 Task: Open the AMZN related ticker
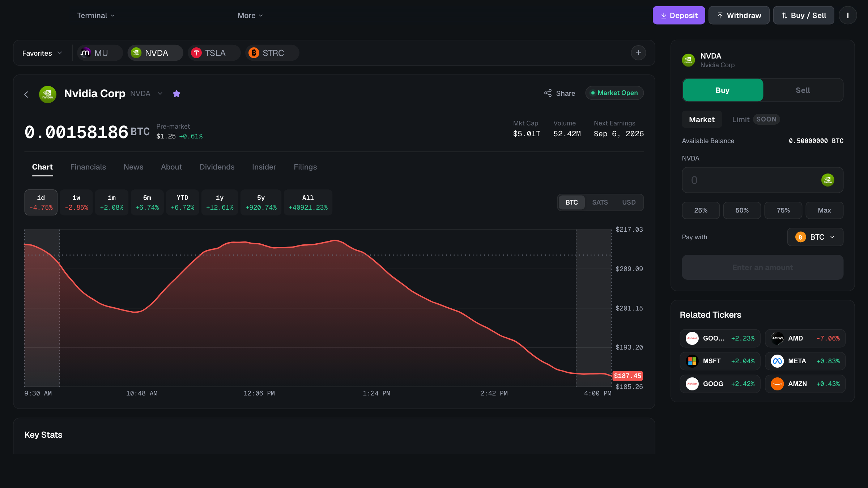click(805, 384)
